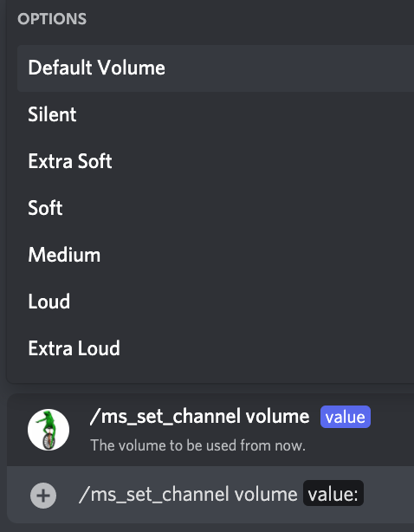Choose the Silent volume option
This screenshot has width=414, height=532.
[216, 114]
